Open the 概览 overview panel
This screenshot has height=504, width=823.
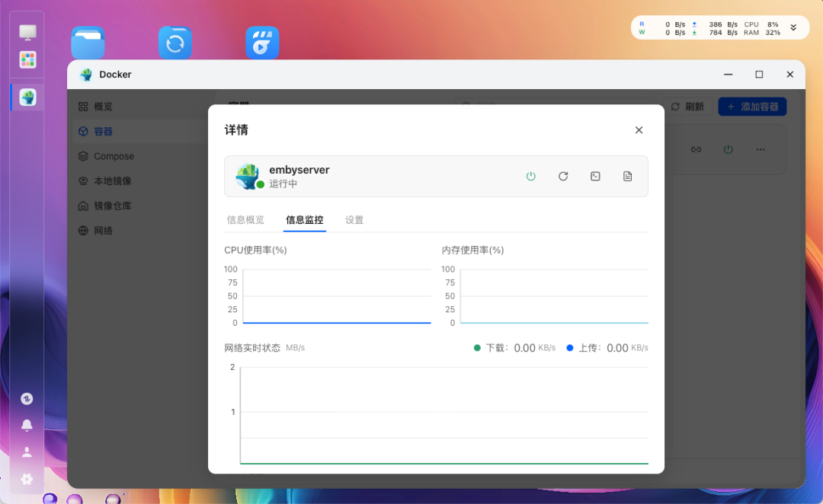coord(103,106)
